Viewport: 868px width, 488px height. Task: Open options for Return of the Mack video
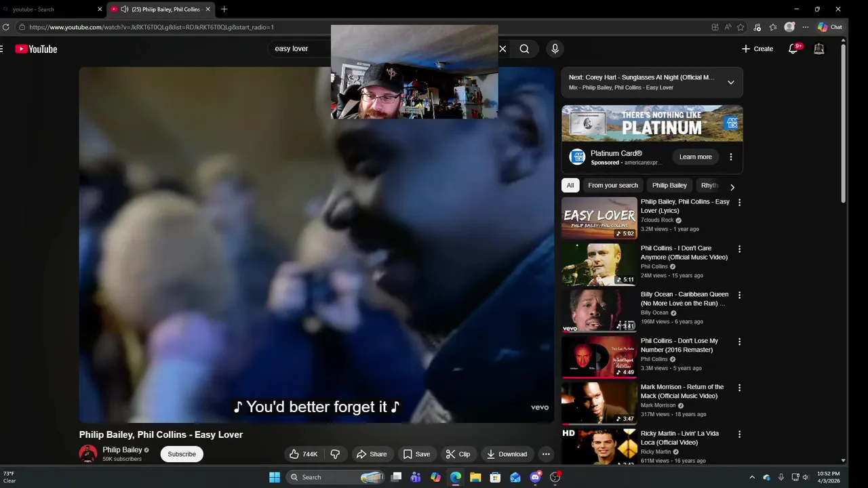[x=739, y=388]
